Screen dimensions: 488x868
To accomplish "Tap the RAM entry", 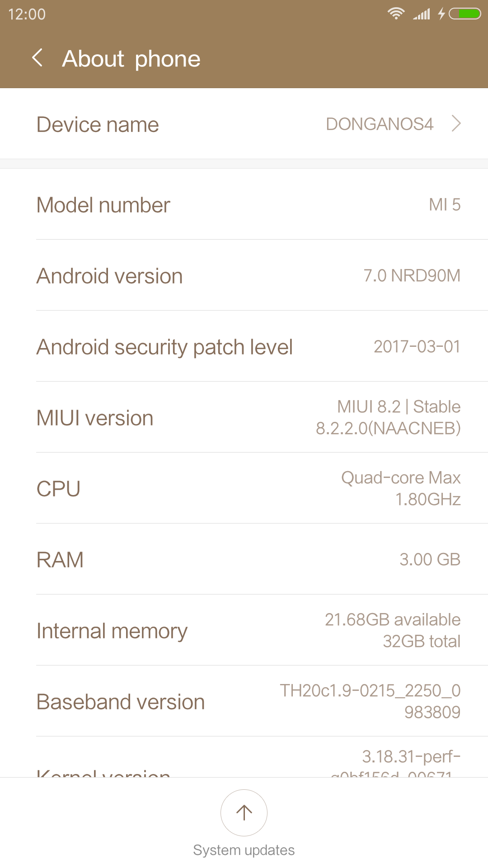I will tap(244, 559).
